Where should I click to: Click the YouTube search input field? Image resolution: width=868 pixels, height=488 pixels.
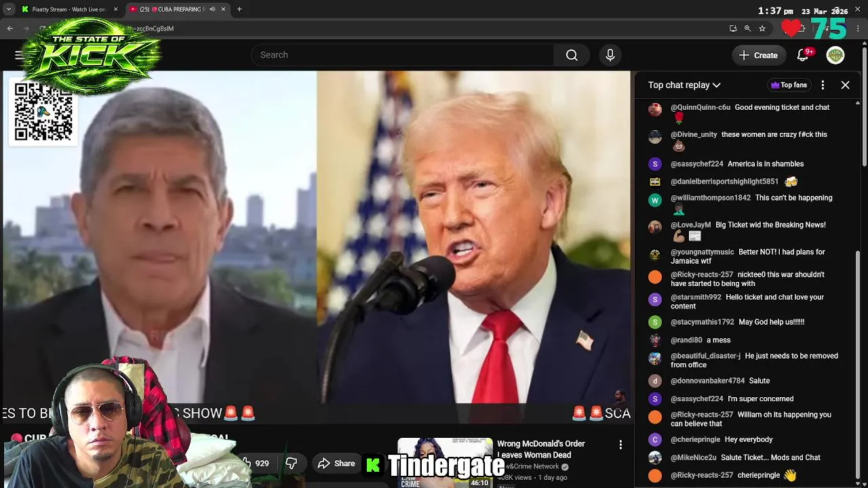(x=402, y=55)
